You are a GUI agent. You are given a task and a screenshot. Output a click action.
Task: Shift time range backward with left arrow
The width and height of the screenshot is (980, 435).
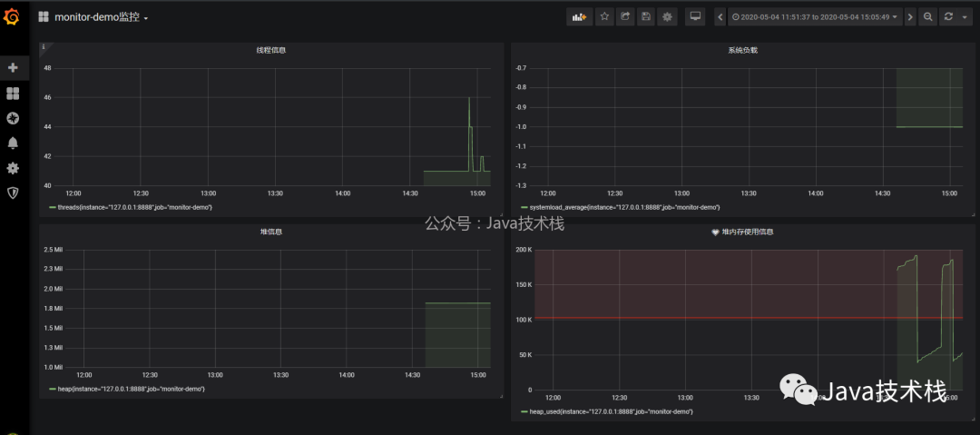pos(720,16)
